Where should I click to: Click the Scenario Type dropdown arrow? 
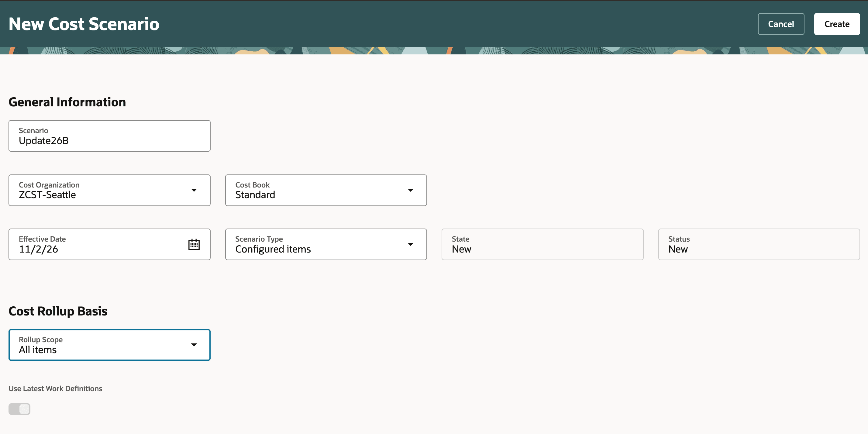[x=411, y=244]
